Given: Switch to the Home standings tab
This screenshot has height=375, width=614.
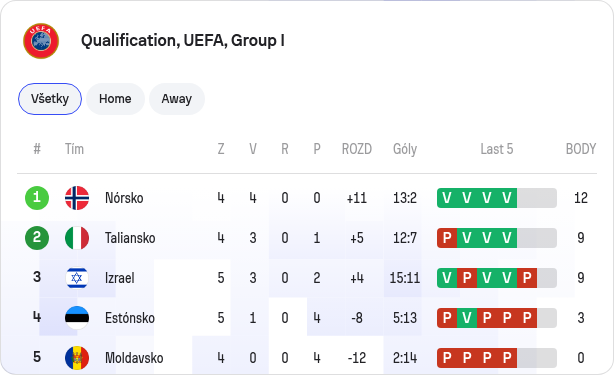Looking at the screenshot, I should tap(115, 99).
